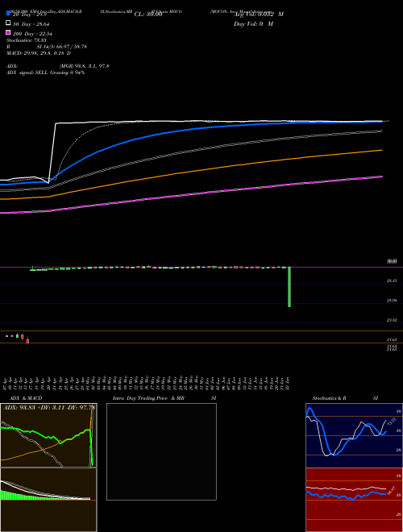Click the RSI 14/5 '66.97 / 58.78' reading

(72, 47)
